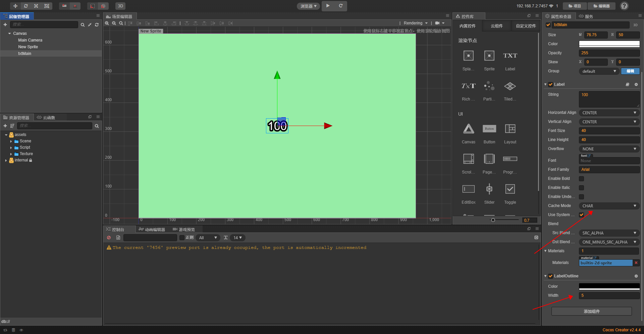
Task: Pick the Canvas UI icon
Action: (469, 129)
